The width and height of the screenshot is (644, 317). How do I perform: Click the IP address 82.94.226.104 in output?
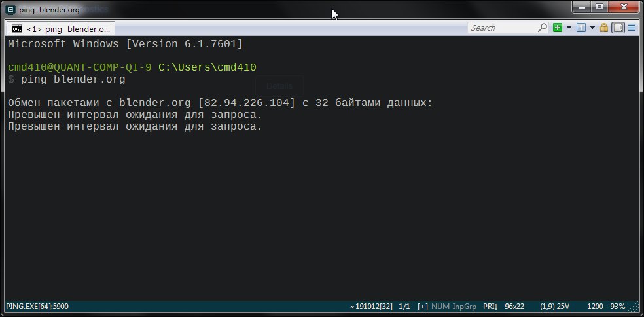(247, 103)
